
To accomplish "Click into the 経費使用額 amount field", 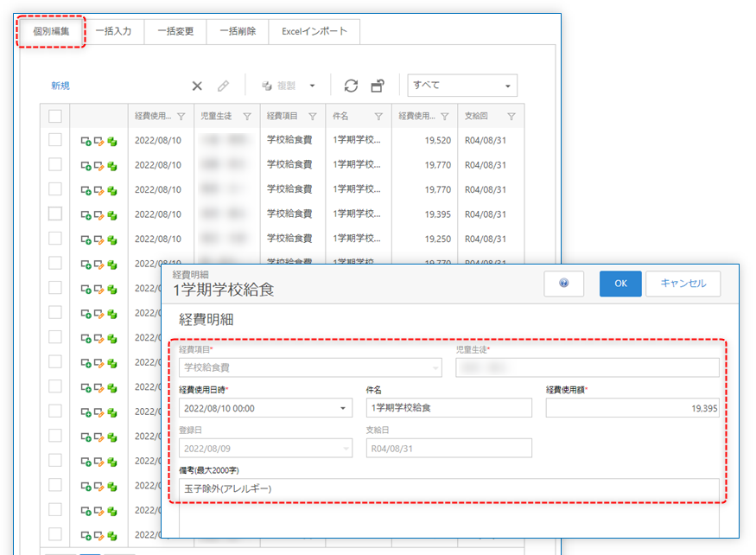I will click(632, 408).
